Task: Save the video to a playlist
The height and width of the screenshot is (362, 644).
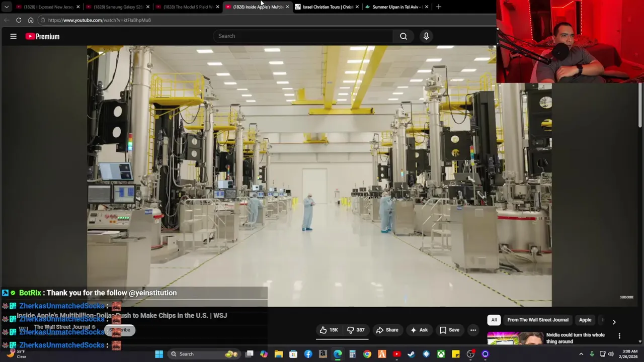Action: click(x=449, y=330)
